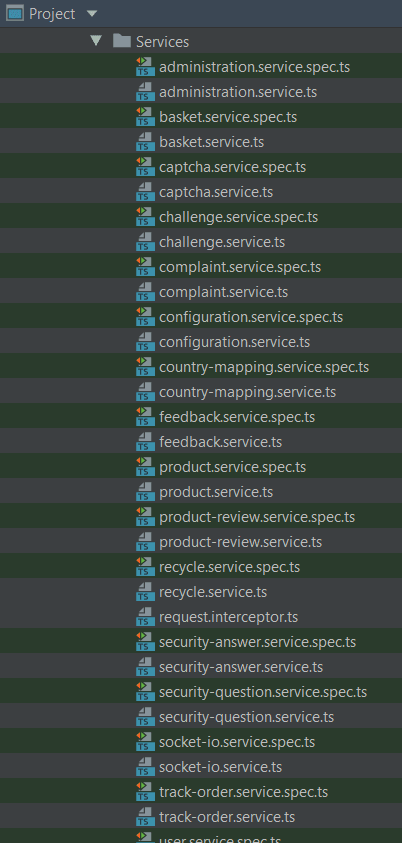Select administration.service.ts file name
This screenshot has height=843, width=402.
(238, 92)
